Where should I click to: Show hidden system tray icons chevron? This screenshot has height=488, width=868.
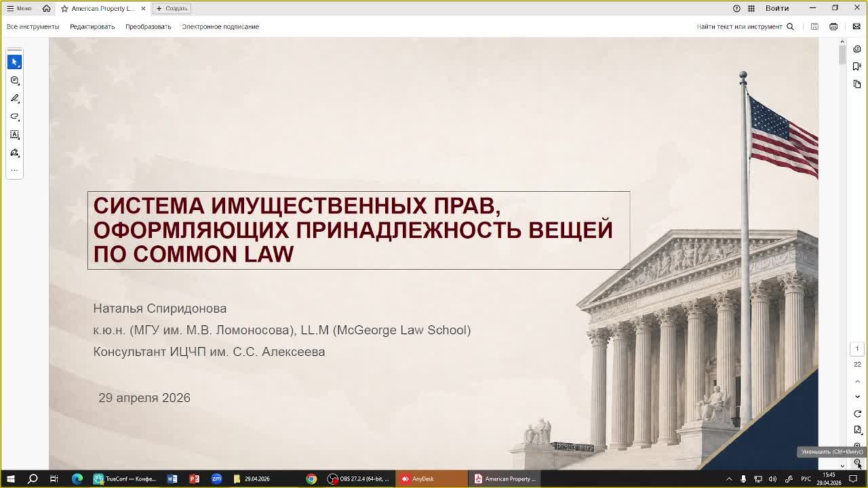coord(729,479)
